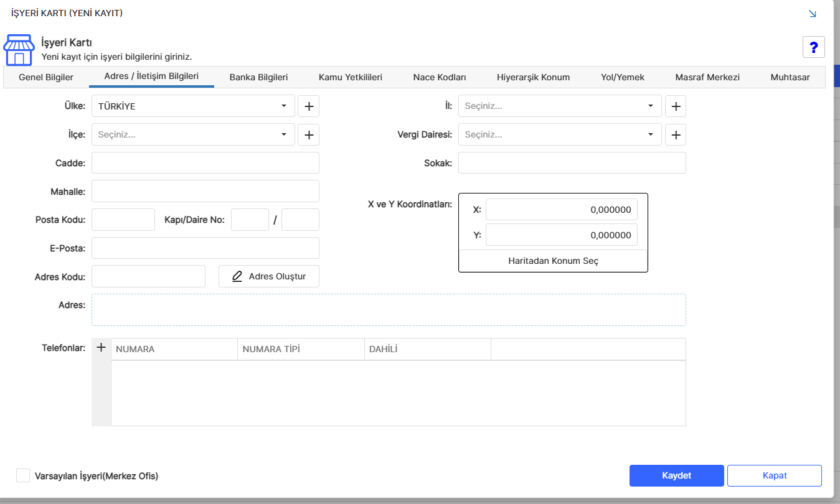
Task: Click the plus icon beside İl dropdown
Action: pyautogui.click(x=676, y=106)
